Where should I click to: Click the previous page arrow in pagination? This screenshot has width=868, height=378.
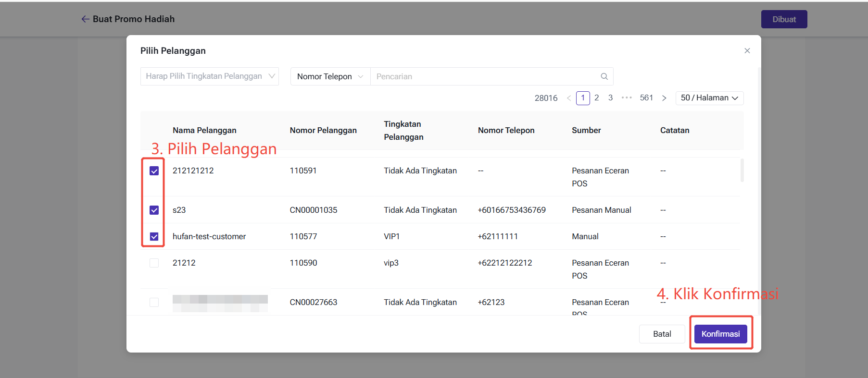coord(569,98)
